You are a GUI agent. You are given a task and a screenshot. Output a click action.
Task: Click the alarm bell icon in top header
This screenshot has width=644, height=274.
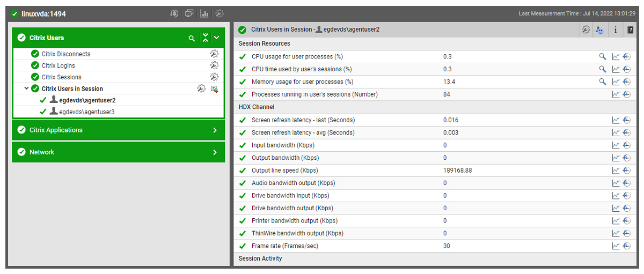click(174, 13)
